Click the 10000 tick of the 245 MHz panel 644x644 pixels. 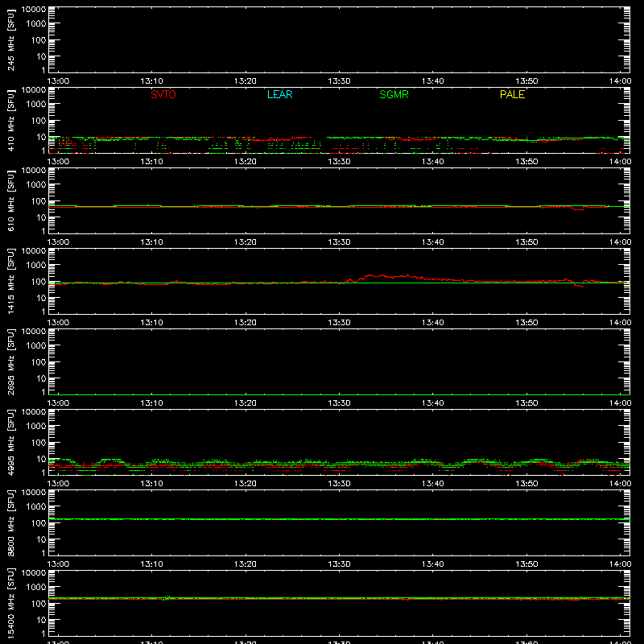34,10
